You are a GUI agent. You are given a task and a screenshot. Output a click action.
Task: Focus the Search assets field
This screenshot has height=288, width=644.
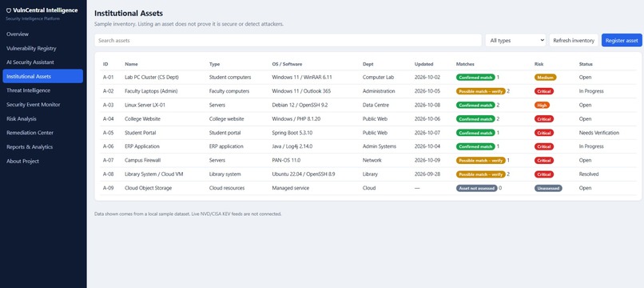tap(288, 40)
